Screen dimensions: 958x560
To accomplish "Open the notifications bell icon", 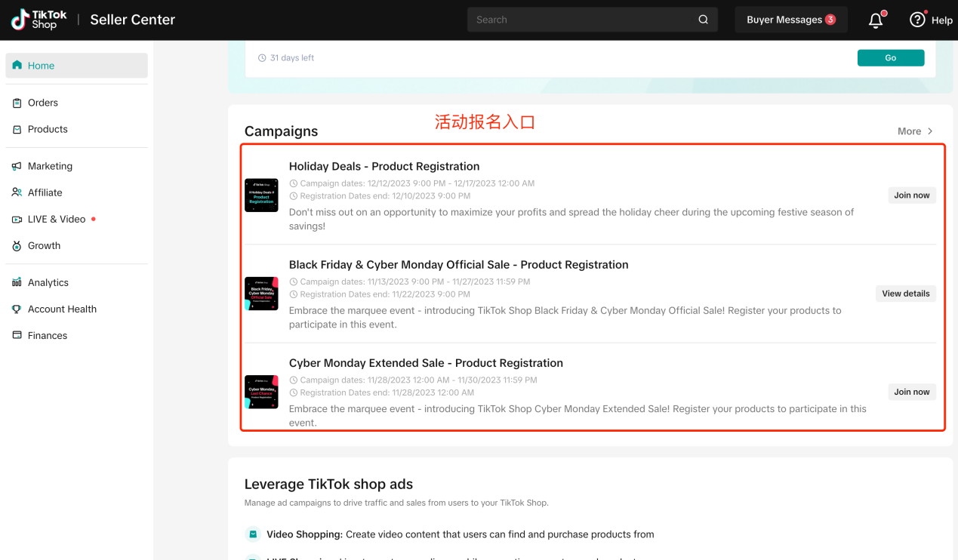I will pyautogui.click(x=876, y=20).
